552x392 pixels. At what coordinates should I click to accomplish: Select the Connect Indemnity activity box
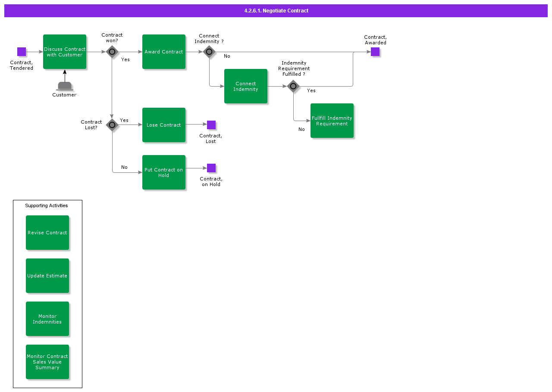[x=246, y=86]
